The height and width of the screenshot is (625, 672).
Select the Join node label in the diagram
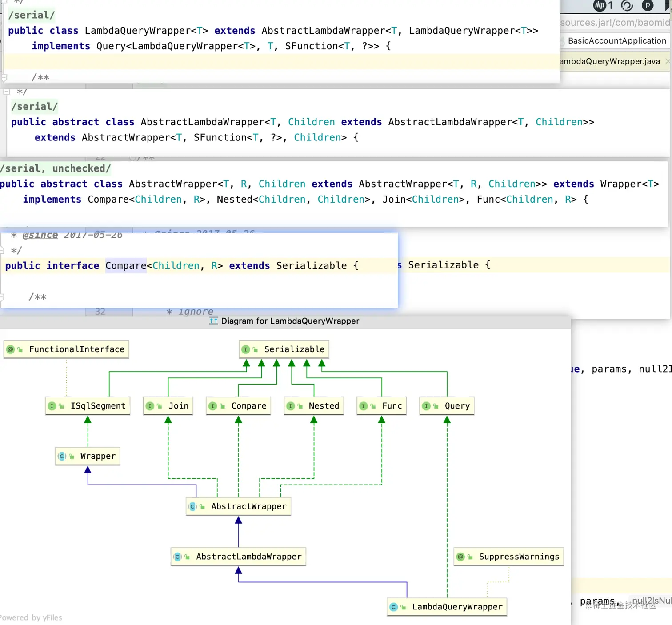[x=178, y=406]
